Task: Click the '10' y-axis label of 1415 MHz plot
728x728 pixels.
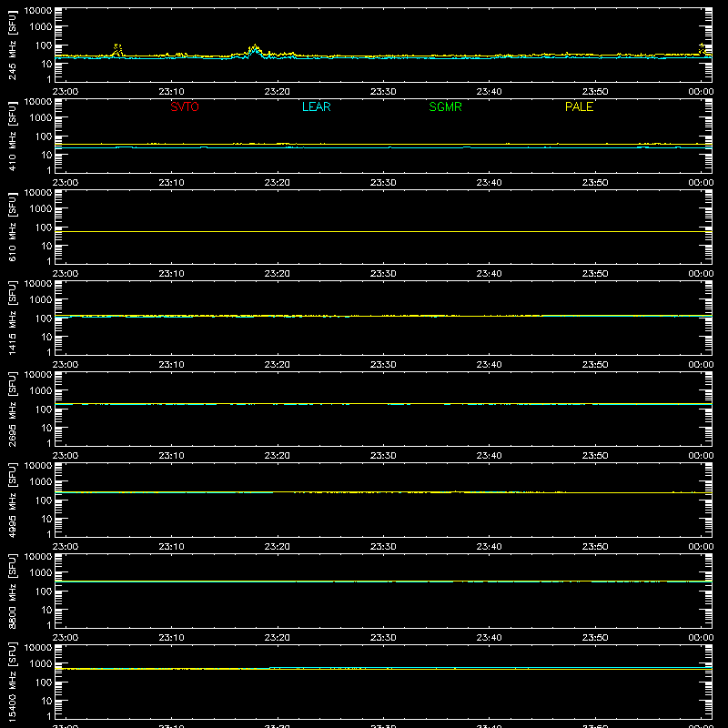Action: 47,337
